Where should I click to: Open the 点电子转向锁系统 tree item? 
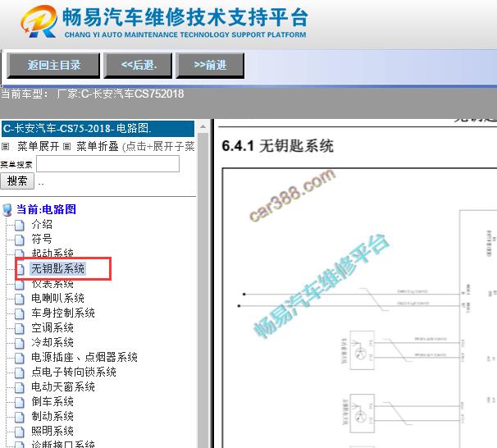tap(74, 372)
